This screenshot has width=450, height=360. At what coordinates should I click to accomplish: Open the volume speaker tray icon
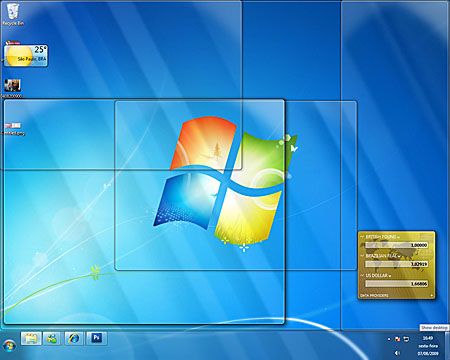[397, 353]
